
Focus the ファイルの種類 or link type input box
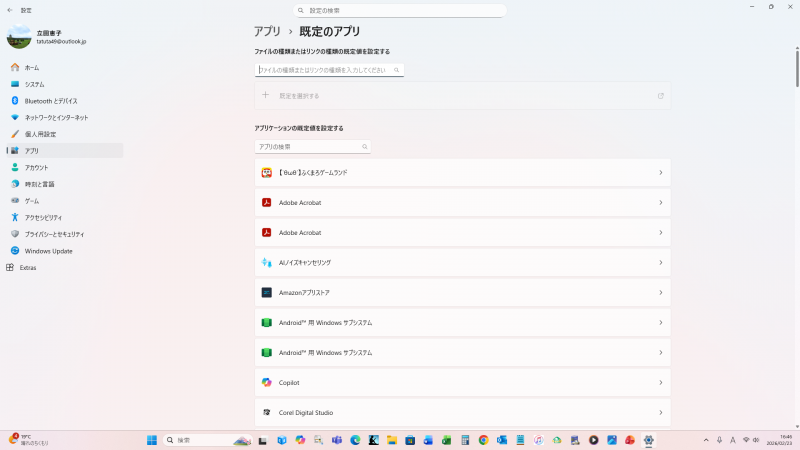[324, 70]
